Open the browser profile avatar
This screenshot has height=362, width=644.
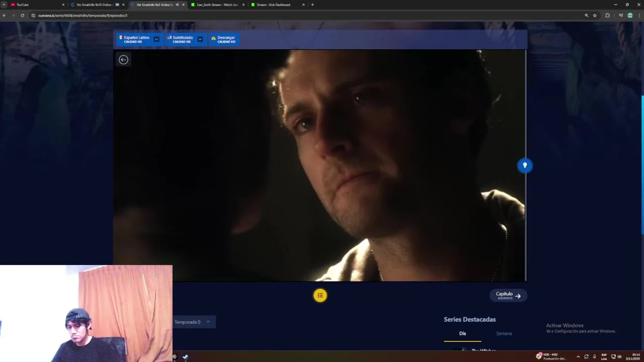pos(630,16)
